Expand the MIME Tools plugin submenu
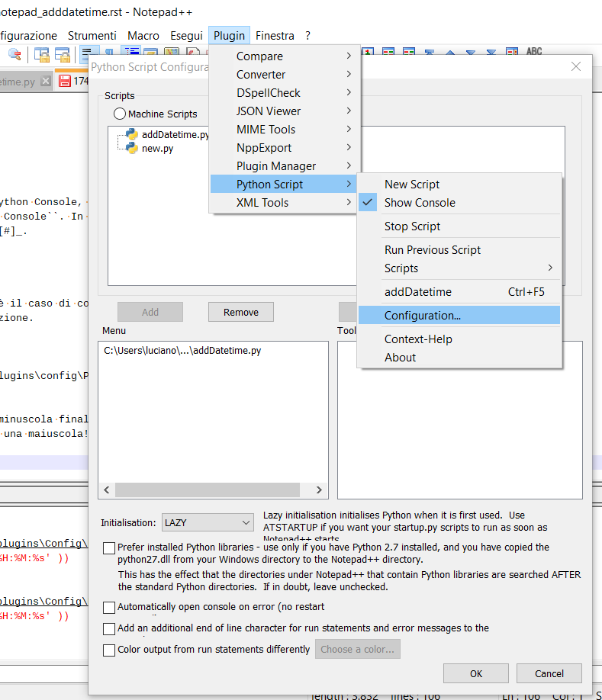602x700 pixels. click(x=285, y=130)
